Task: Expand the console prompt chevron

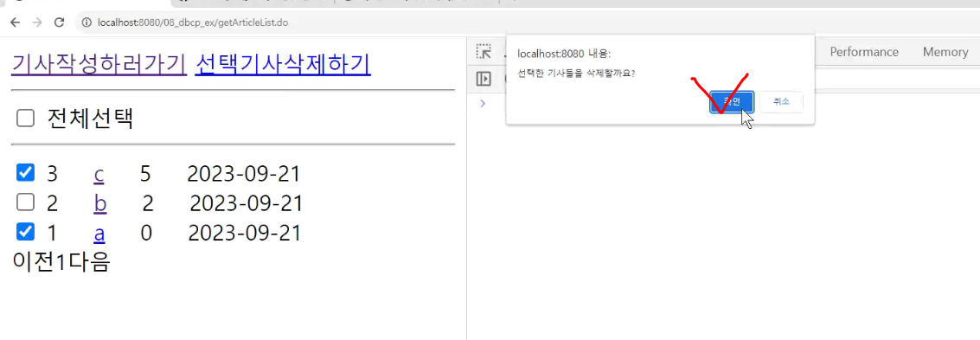Action: point(483,103)
